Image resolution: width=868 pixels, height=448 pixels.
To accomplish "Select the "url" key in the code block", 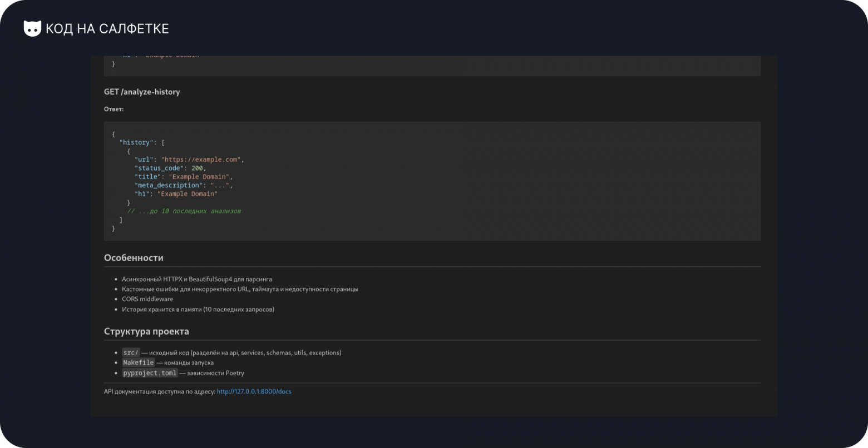I will coord(144,160).
